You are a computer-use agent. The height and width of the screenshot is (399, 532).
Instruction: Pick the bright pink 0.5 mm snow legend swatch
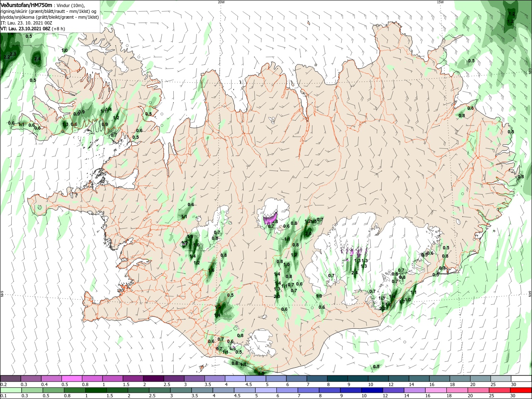(x=71, y=378)
